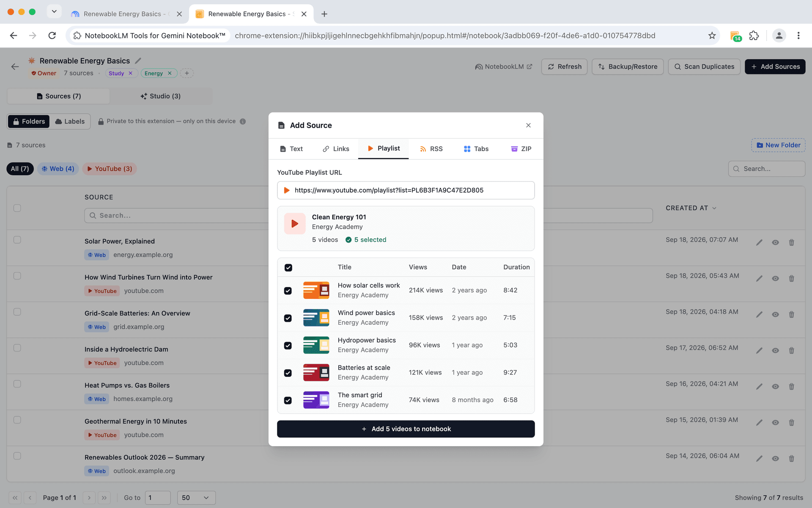Image resolution: width=812 pixels, height=508 pixels.
Task: Add a new tag with plus icon
Action: point(187,73)
